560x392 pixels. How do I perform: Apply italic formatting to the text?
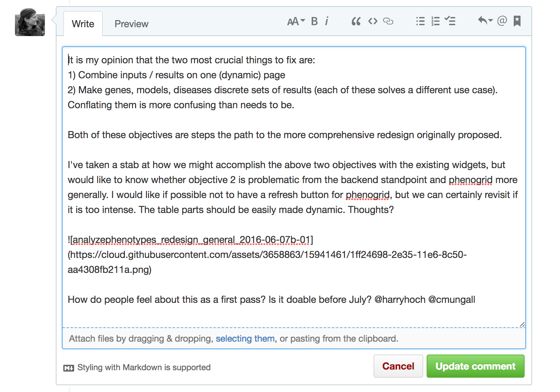pyautogui.click(x=327, y=21)
